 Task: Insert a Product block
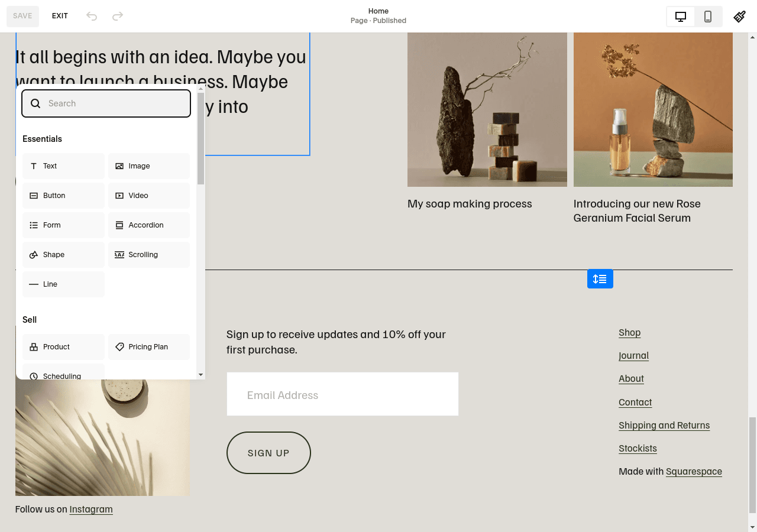click(63, 347)
